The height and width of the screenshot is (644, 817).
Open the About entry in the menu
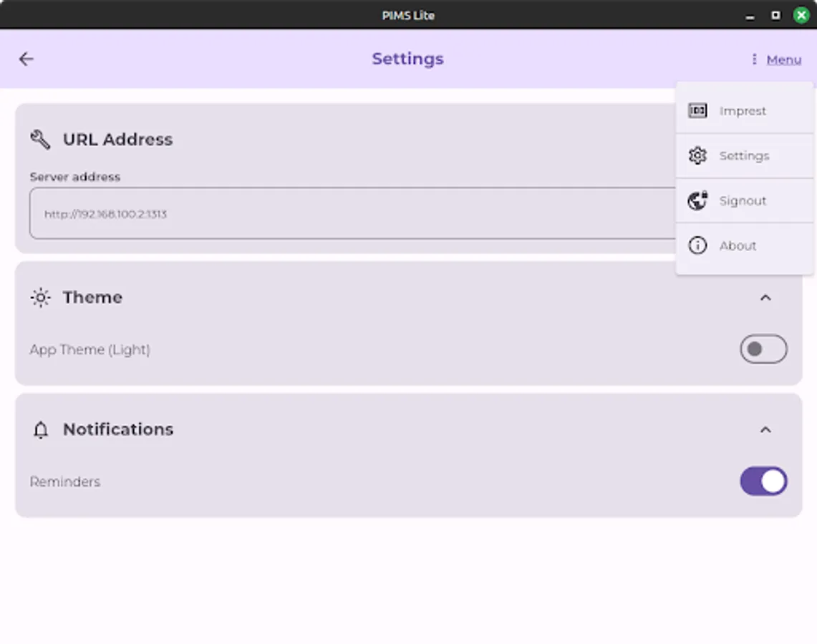(738, 245)
